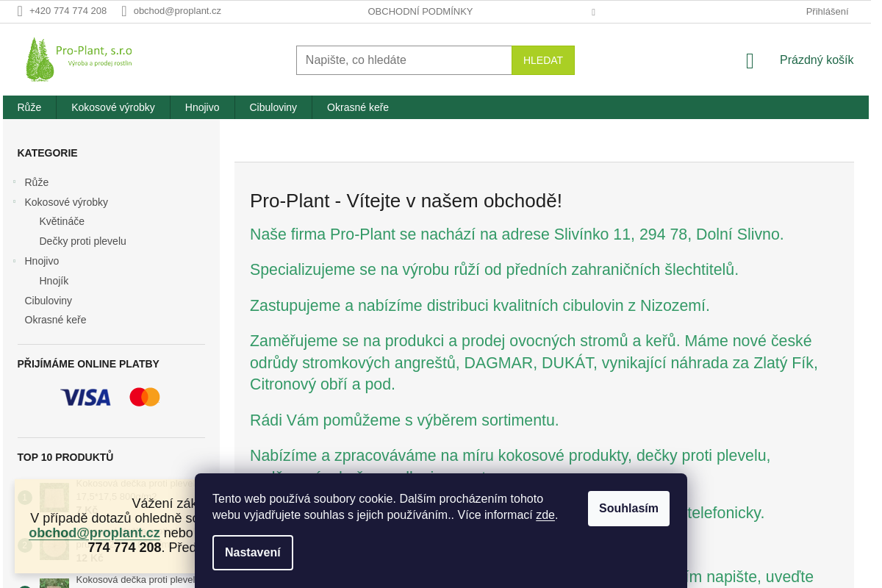Click the 'Pro-Plant - Vítejte v našem obchodě!' heading
Screen dimensions: 882x588
[x=406, y=201]
